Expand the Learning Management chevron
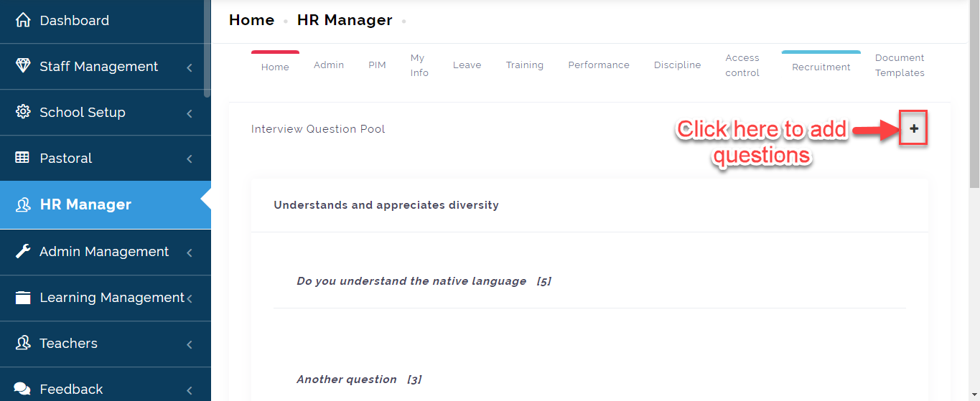 tap(190, 298)
